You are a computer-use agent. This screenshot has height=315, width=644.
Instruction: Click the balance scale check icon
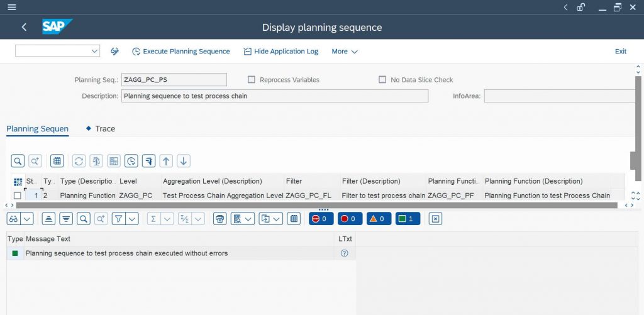pyautogui.click(x=96, y=161)
